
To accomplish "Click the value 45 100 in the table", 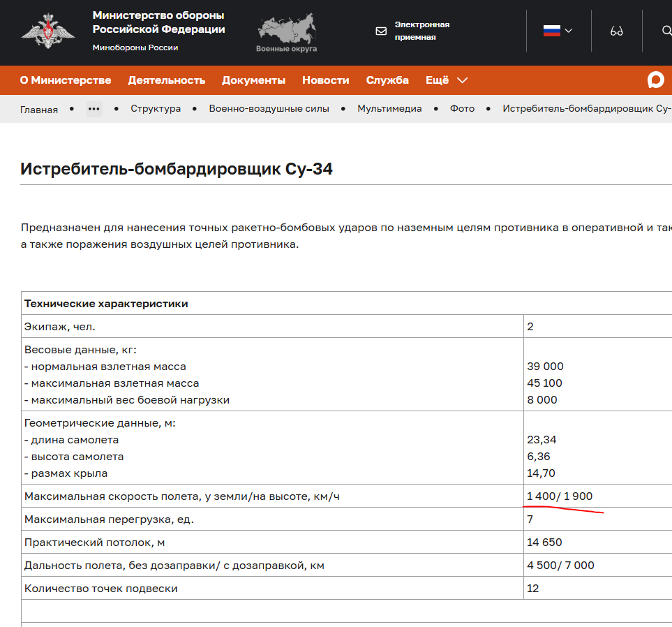I will 544,383.
